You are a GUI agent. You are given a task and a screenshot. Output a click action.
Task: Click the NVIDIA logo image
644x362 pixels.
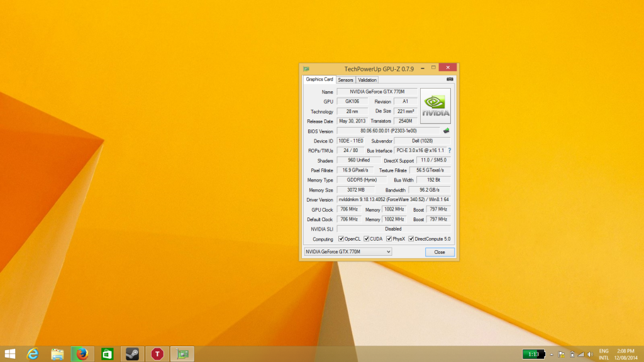click(x=435, y=105)
